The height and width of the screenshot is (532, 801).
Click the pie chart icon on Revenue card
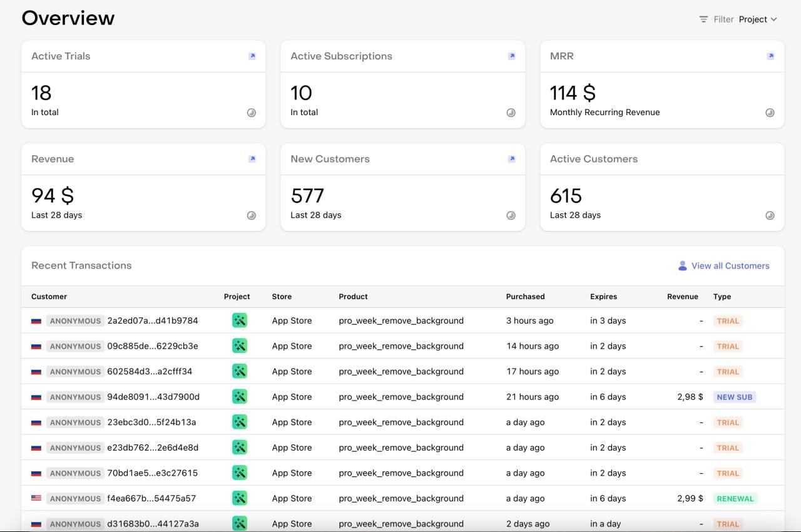[x=252, y=215]
